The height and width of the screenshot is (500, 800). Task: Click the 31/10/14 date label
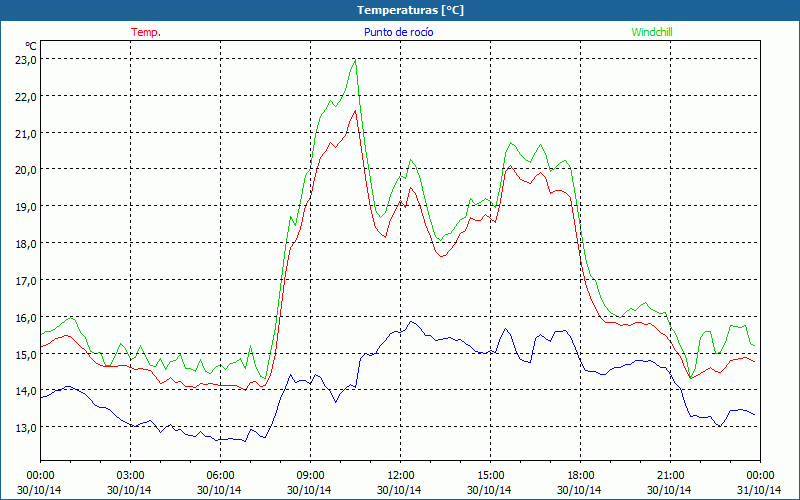pyautogui.click(x=760, y=490)
